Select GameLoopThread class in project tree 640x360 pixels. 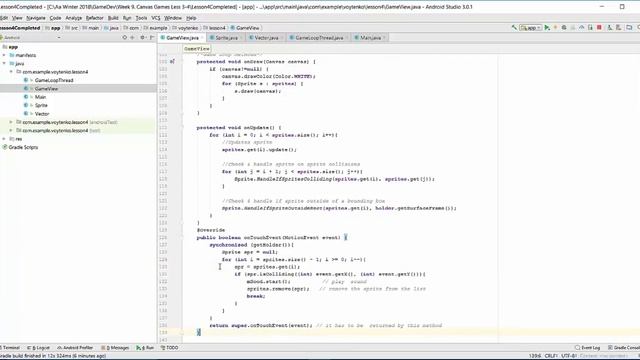coord(54,80)
